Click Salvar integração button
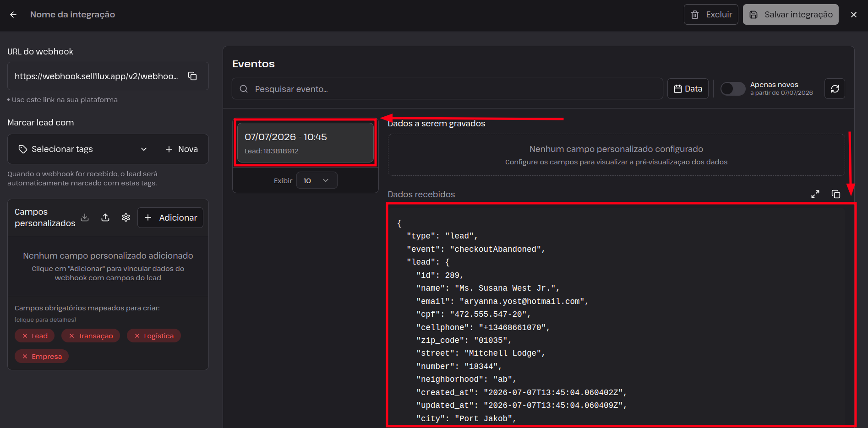This screenshot has height=428, width=868. 791,15
